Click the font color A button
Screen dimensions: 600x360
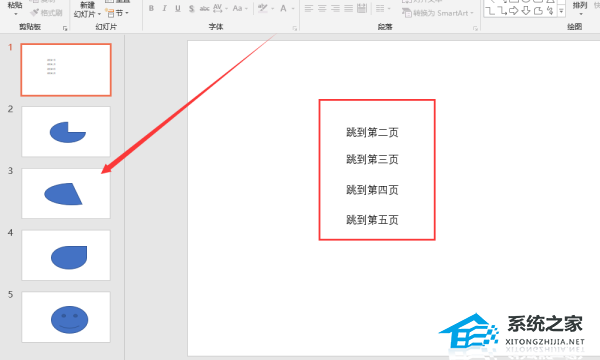click(283, 8)
